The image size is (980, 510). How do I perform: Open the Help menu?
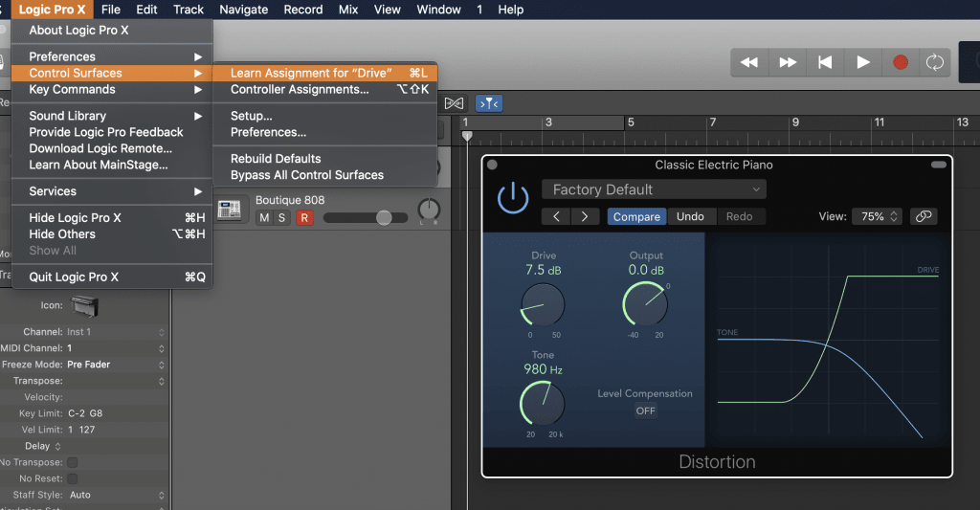click(511, 10)
